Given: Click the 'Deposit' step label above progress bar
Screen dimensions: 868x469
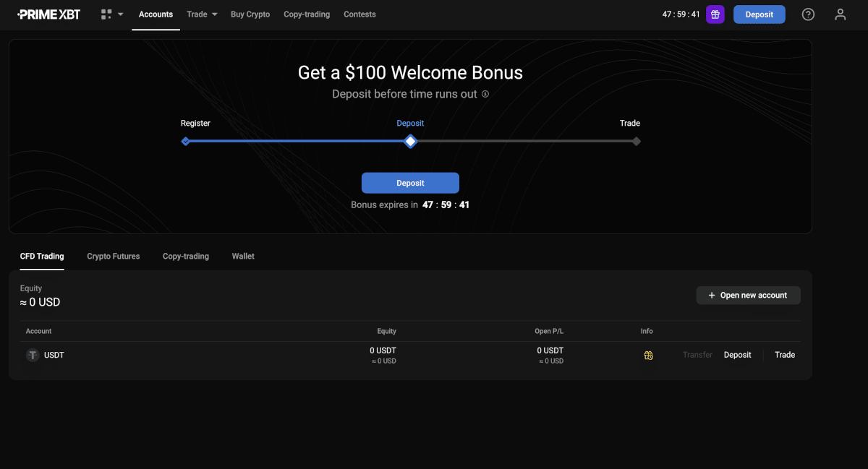Looking at the screenshot, I should pyautogui.click(x=410, y=124).
